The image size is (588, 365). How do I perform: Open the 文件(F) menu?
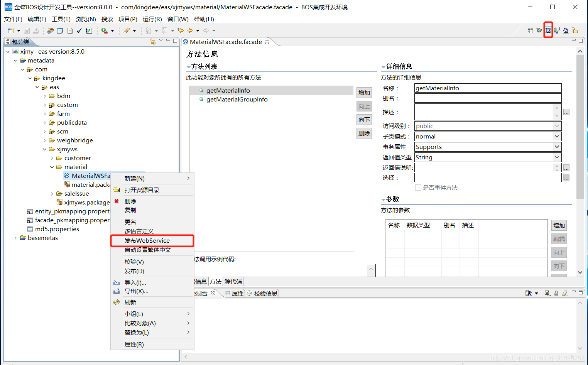(x=13, y=19)
